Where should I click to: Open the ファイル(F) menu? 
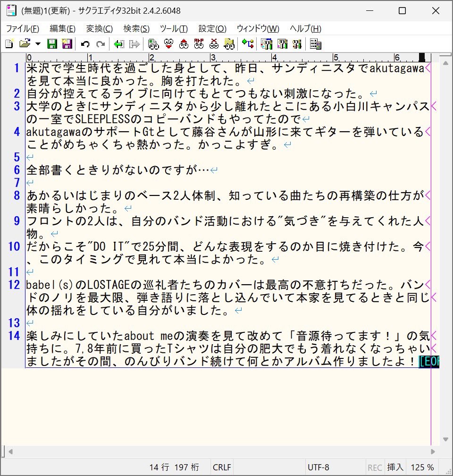[23, 28]
